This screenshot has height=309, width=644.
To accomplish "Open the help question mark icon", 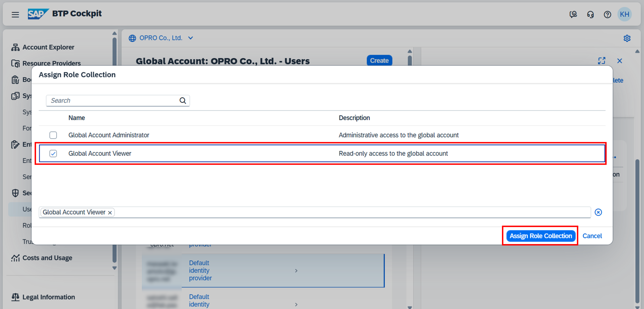I will [607, 14].
